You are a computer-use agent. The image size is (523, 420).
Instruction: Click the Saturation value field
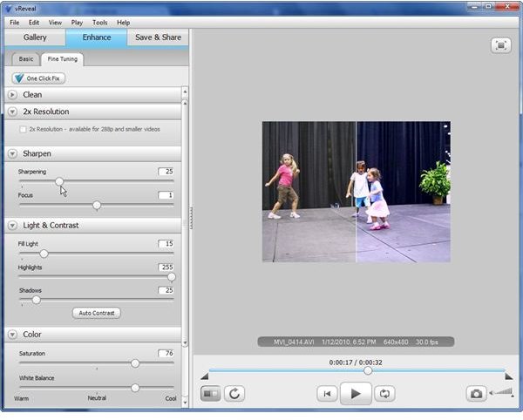[166, 353]
